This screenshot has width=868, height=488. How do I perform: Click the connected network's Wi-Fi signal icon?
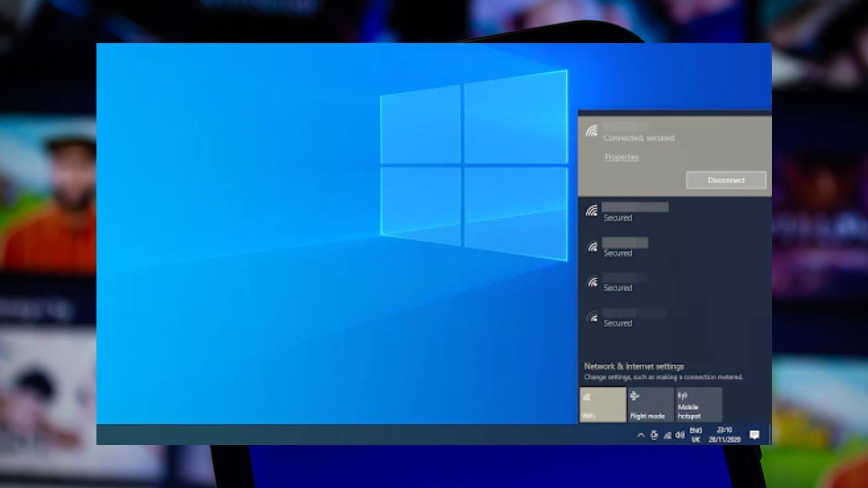click(591, 131)
